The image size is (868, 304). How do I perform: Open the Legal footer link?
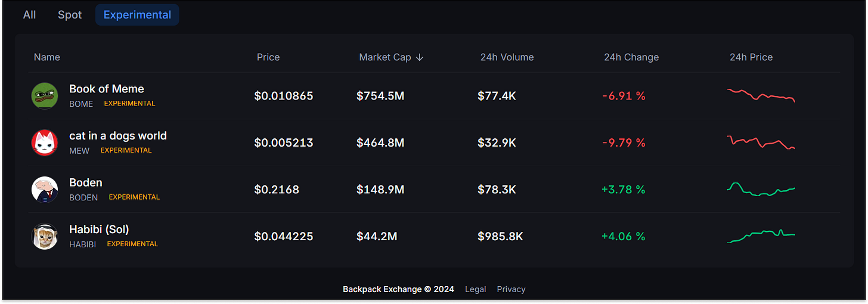(476, 289)
